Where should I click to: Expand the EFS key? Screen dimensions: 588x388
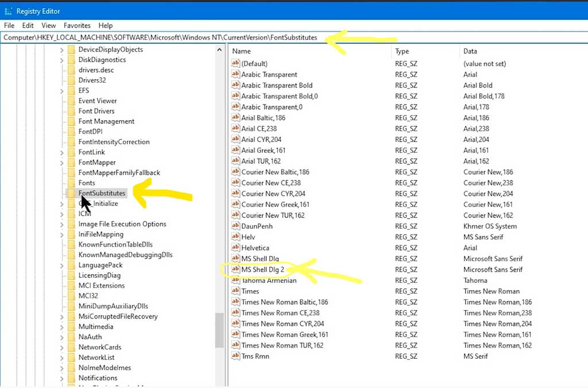(62, 91)
